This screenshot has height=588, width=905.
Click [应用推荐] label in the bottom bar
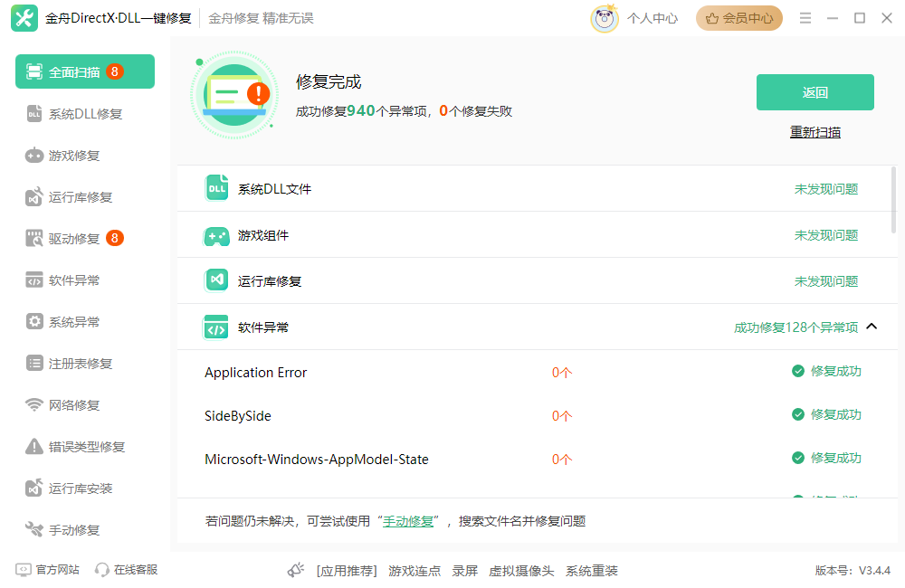click(x=347, y=571)
